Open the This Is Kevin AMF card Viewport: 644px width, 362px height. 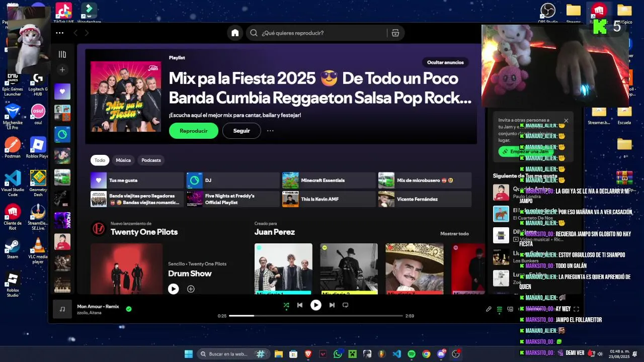pyautogui.click(x=329, y=199)
